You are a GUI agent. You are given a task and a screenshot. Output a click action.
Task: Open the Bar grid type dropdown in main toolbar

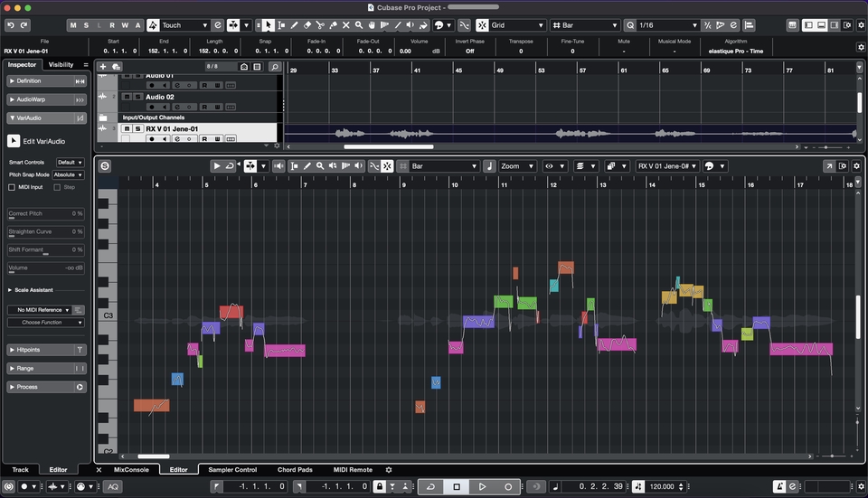click(x=585, y=25)
